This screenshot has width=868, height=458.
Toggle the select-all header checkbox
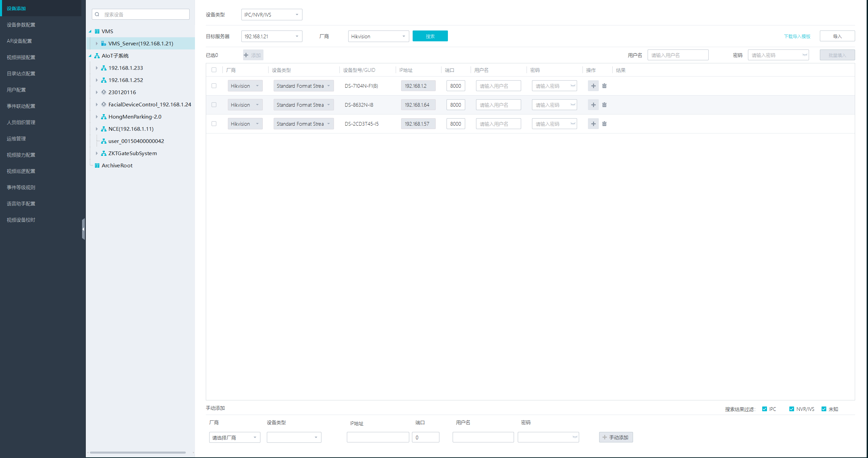coord(214,70)
